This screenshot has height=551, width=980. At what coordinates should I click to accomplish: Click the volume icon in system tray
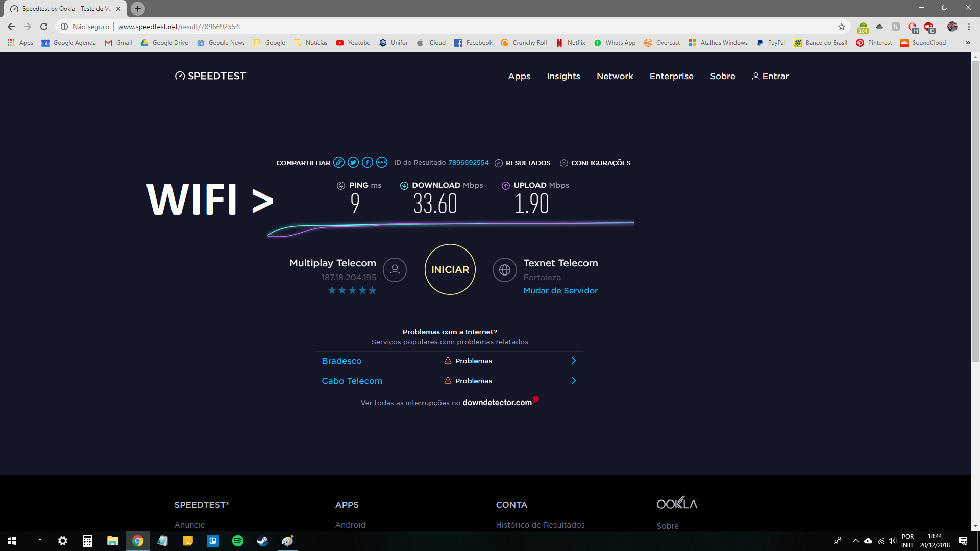[x=892, y=541]
